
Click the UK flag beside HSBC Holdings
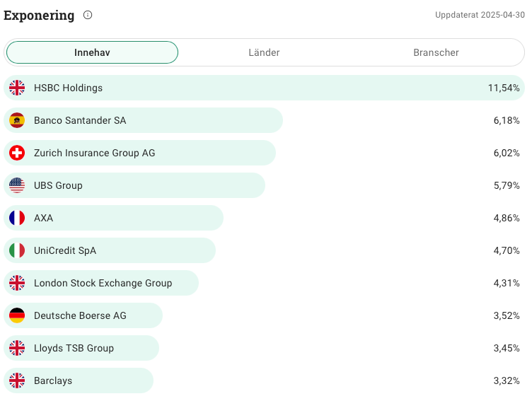coord(17,88)
